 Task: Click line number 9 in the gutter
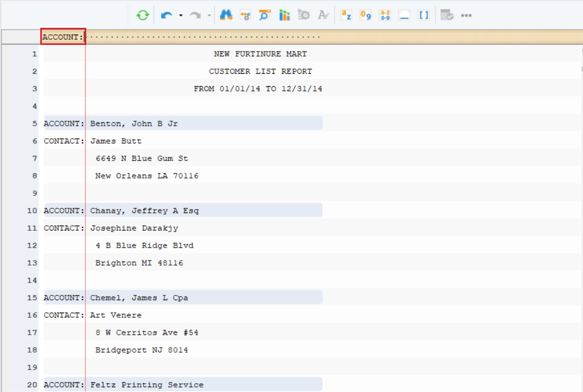pos(35,193)
